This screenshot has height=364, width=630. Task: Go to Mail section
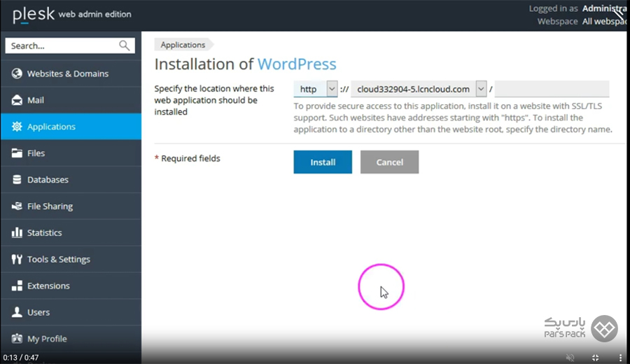coord(71,100)
